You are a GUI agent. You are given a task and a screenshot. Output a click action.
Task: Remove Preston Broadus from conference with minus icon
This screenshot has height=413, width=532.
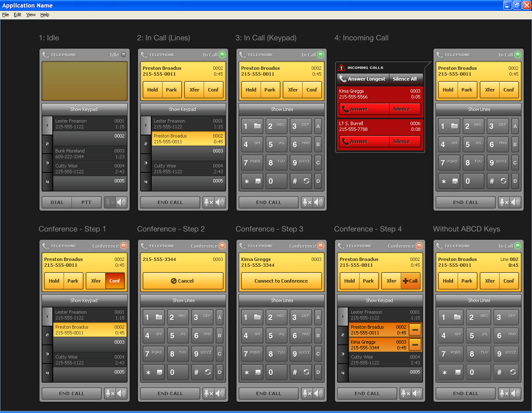tap(415, 330)
